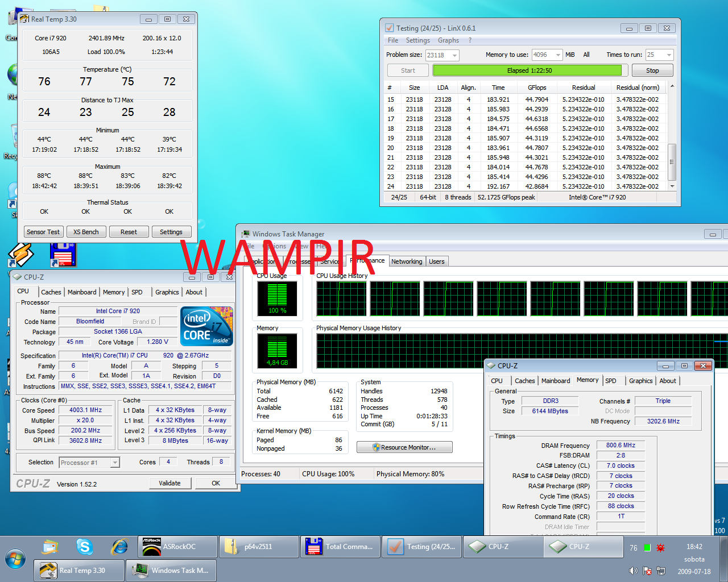Screen dimensions: 728x582
Task: Click the Reset button in Real Temp
Action: pyautogui.click(x=129, y=232)
